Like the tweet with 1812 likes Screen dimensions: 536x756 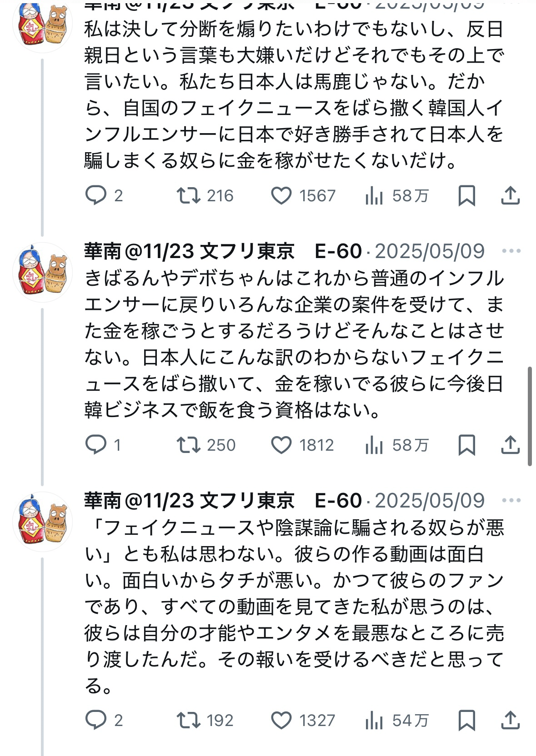pos(281,445)
